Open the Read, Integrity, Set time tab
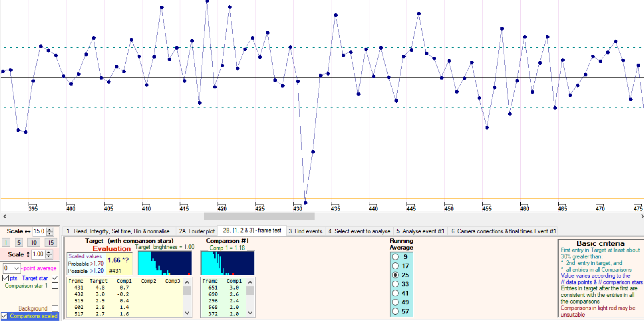 [118, 231]
